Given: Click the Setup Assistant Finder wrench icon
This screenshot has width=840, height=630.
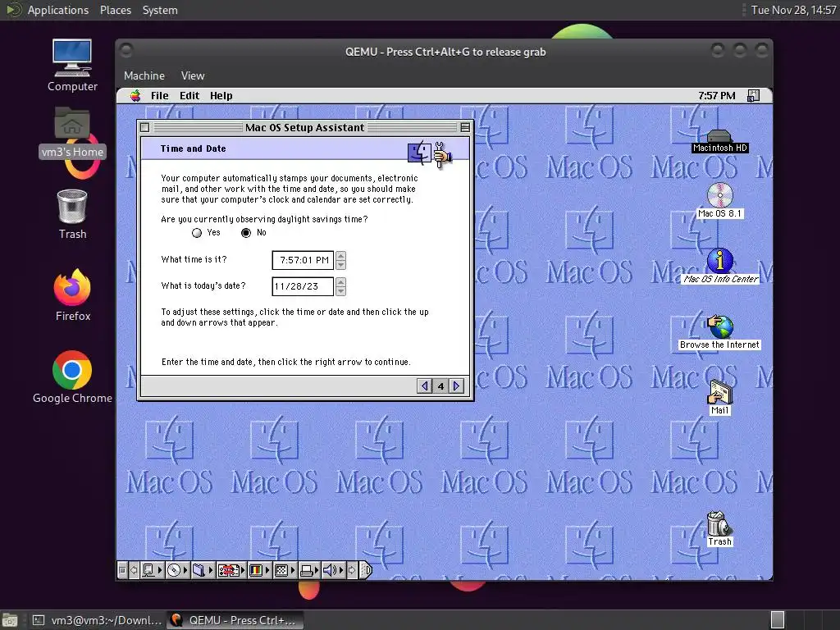Looking at the screenshot, I should pos(430,153).
